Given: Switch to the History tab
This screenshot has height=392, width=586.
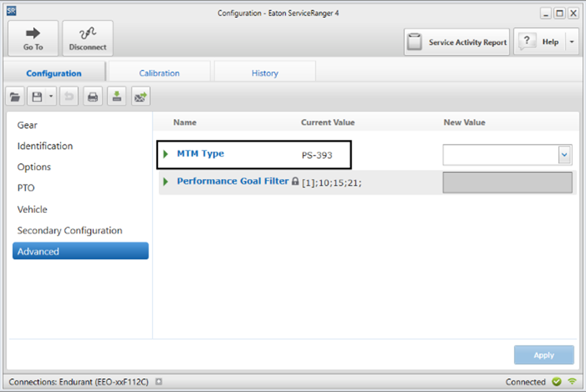Looking at the screenshot, I should [x=264, y=73].
